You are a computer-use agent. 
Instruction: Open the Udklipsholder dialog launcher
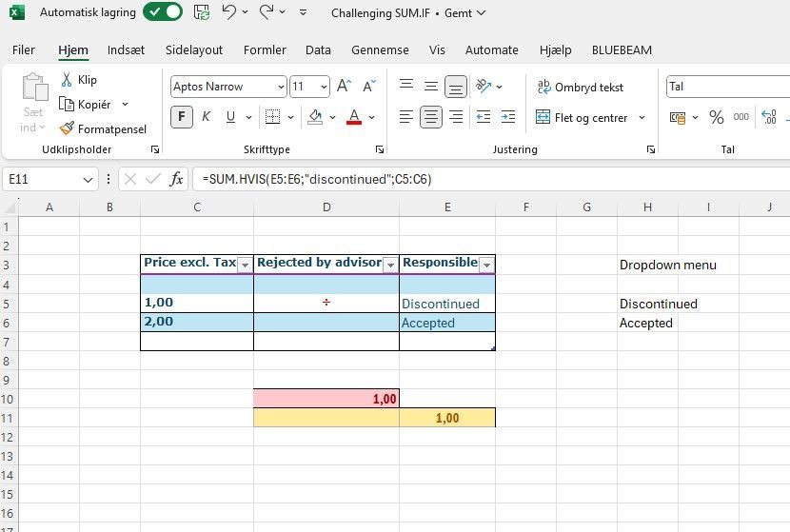tap(155, 149)
